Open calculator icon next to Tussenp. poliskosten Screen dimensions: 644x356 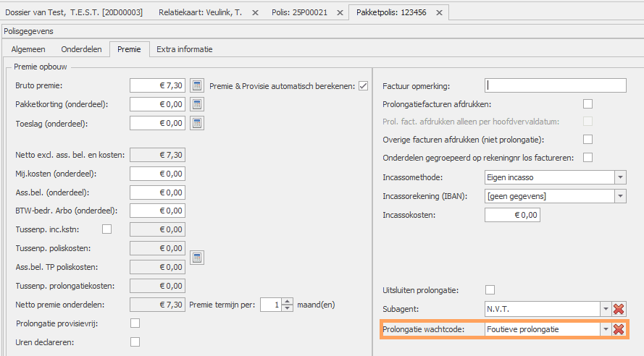(197, 258)
